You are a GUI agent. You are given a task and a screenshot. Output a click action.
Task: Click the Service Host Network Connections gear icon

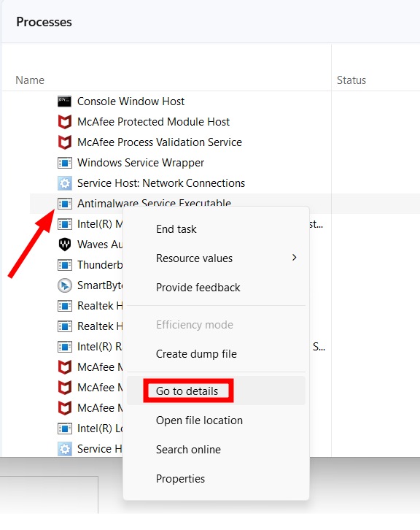(x=64, y=183)
